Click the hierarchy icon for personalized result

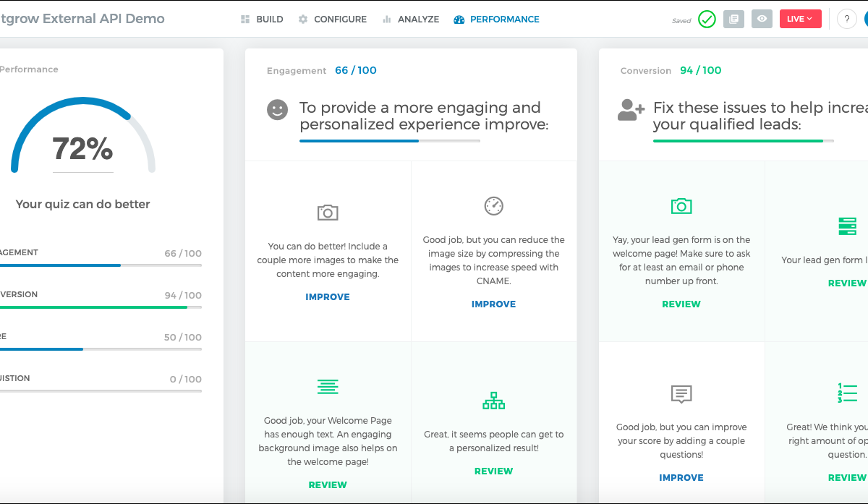tap(493, 401)
